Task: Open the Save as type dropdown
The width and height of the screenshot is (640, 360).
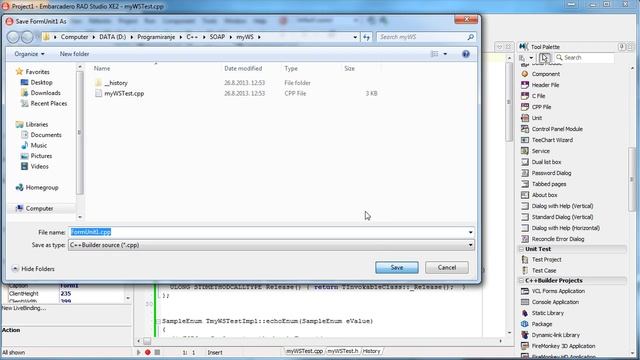Action: click(x=471, y=245)
